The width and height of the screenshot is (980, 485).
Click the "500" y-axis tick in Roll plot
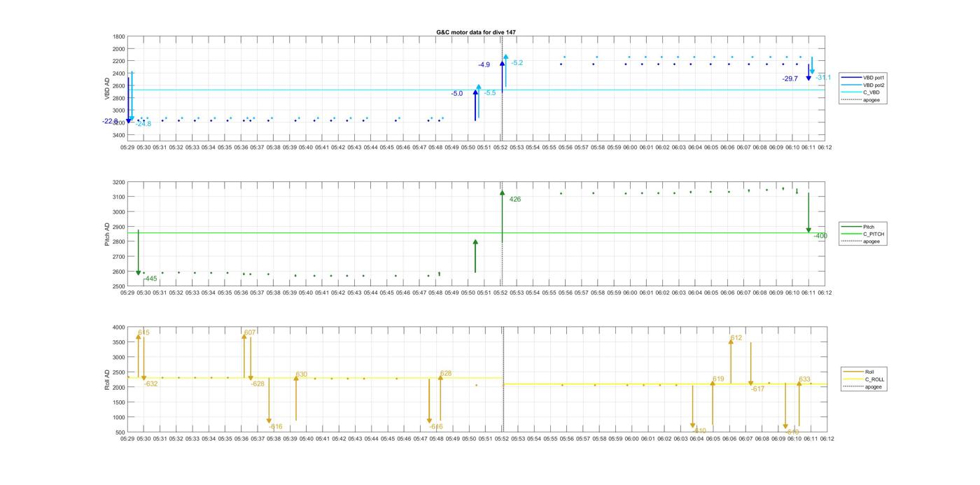point(120,433)
